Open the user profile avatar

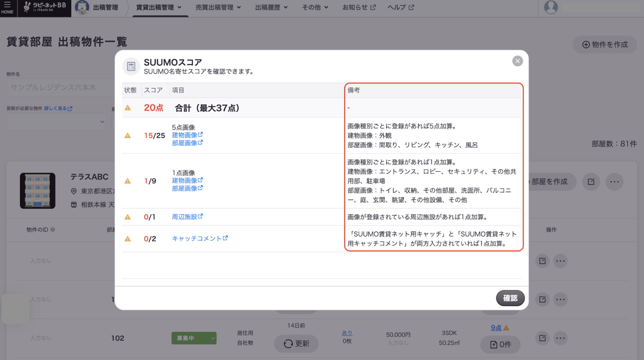pyautogui.click(x=551, y=7)
